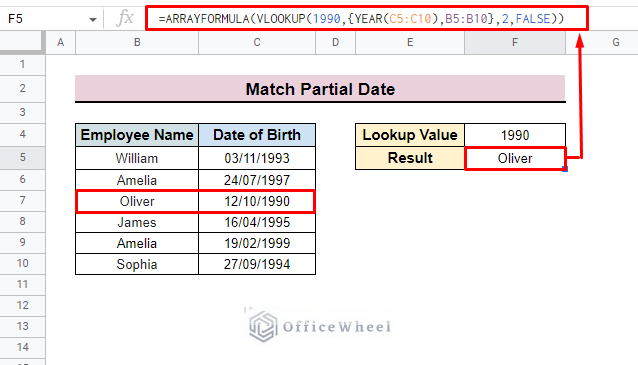Click the 'Date of Birth' header cell
The width and height of the screenshot is (638, 365).
(257, 135)
